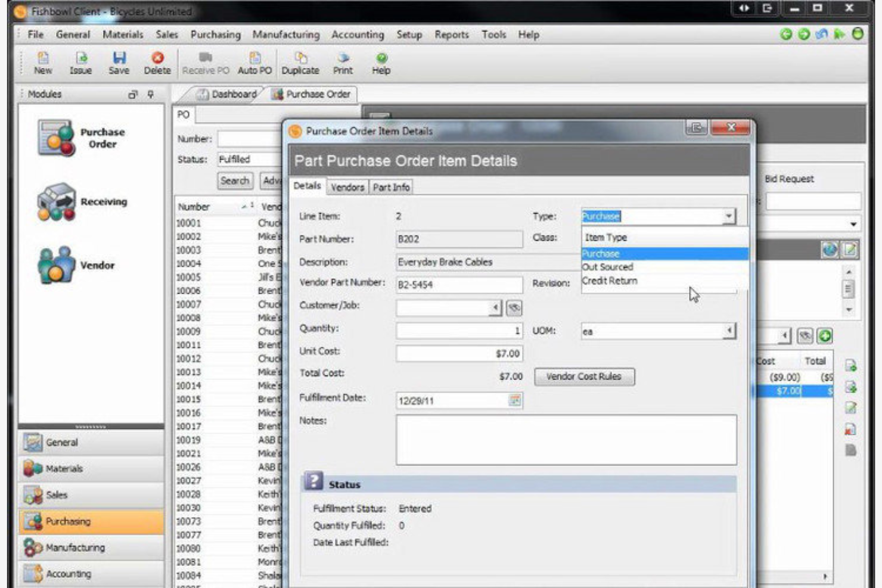The height and width of the screenshot is (588, 882).
Task: Switch to the Part Info tab
Action: (x=392, y=187)
